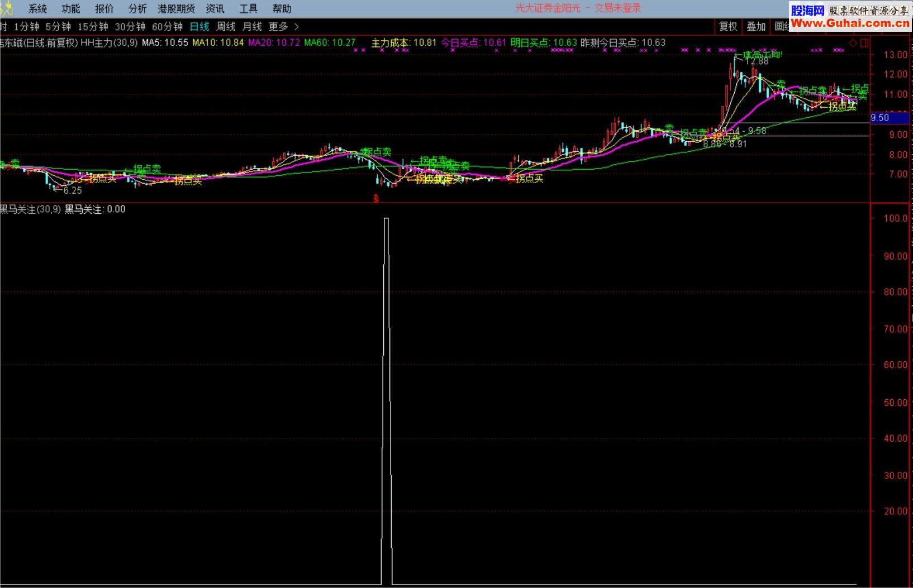
Task: Click the 主力成本: 10.81 readout
Action: point(404,42)
